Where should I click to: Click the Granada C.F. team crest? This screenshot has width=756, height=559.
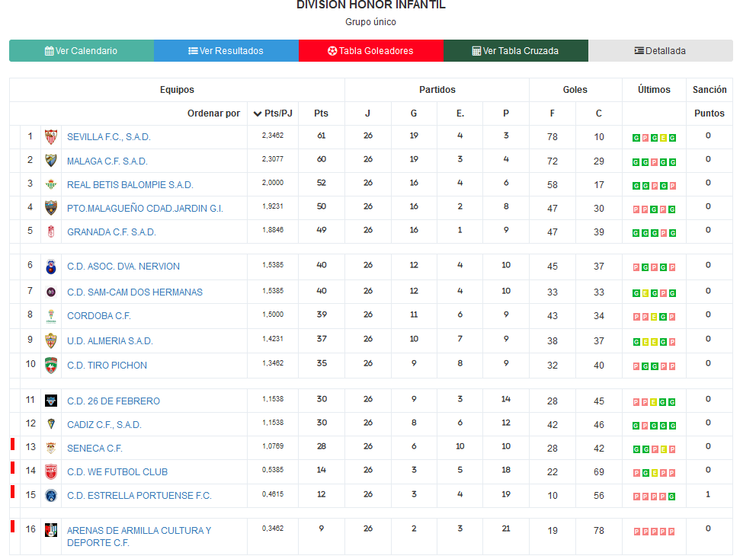50,232
